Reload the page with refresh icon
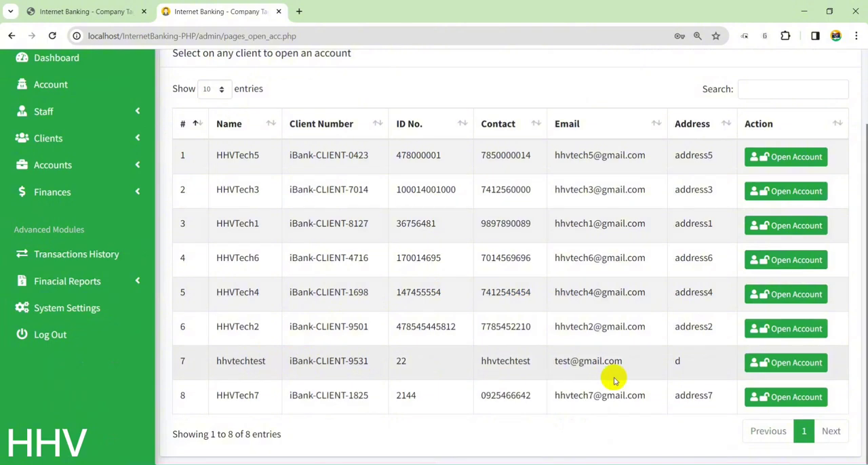This screenshot has height=465, width=868. point(52,36)
